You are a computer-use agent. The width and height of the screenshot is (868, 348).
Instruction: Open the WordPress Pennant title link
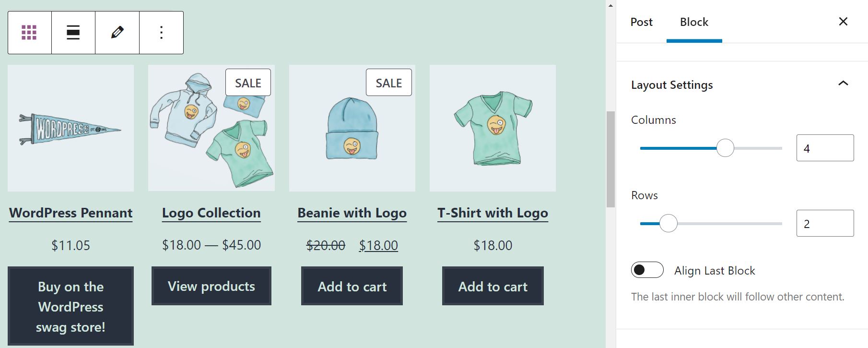pyautogui.click(x=70, y=213)
